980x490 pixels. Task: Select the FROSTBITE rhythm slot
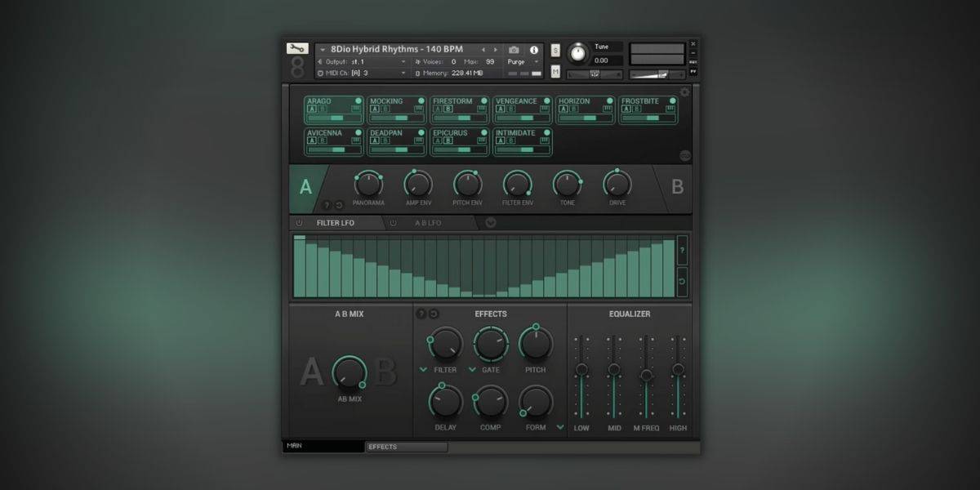point(648,109)
